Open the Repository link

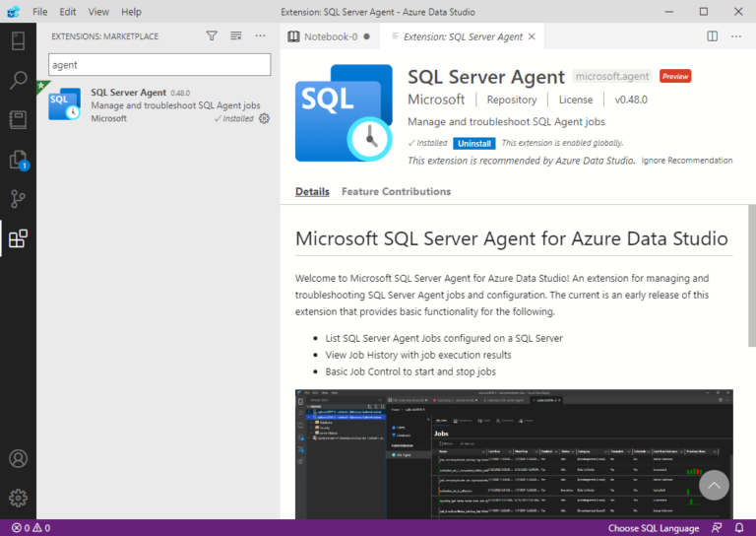tap(512, 100)
